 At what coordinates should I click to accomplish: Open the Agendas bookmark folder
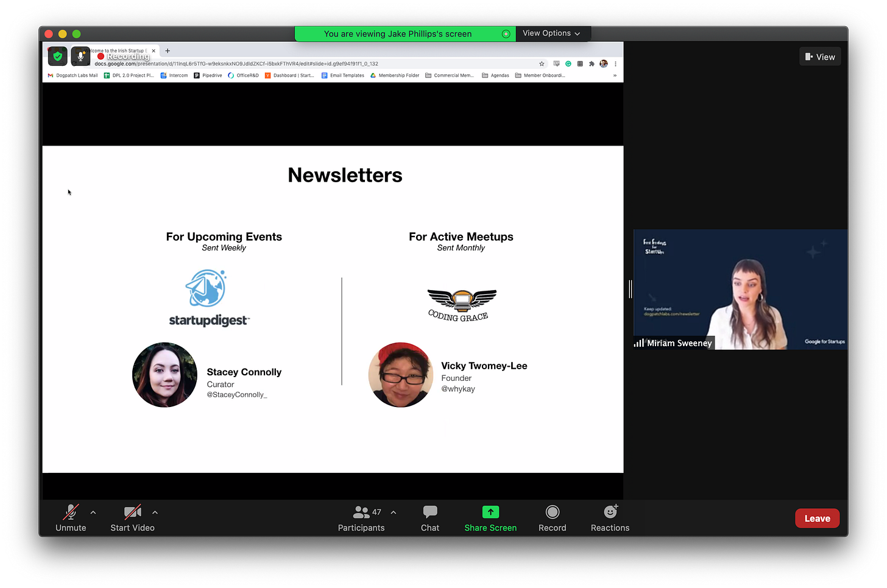(495, 76)
